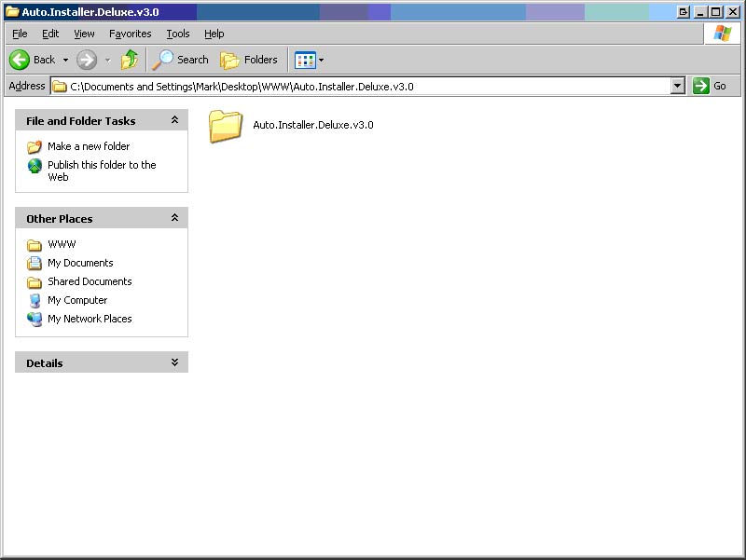Go up one folder level icon
This screenshot has height=560, width=746.
pos(130,60)
